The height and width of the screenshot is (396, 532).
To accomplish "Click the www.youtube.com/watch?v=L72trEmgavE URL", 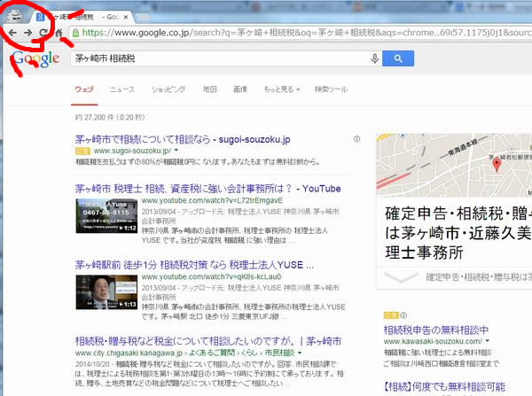I will (212, 201).
